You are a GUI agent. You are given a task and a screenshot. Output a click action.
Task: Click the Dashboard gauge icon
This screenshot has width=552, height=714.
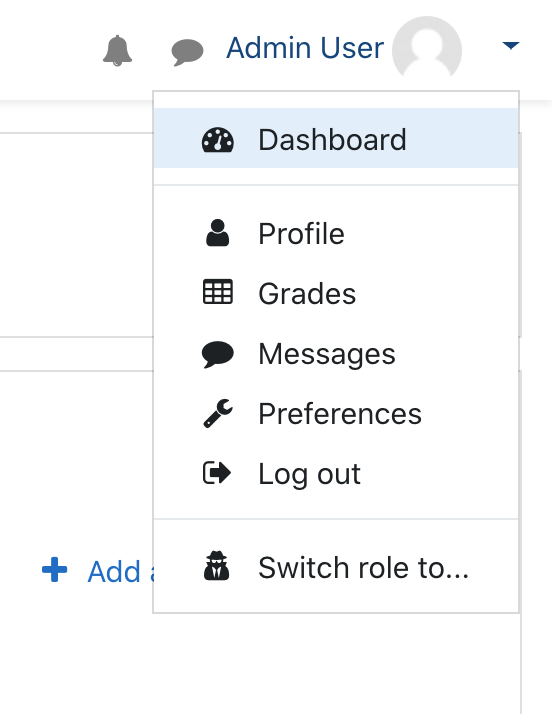tap(218, 140)
